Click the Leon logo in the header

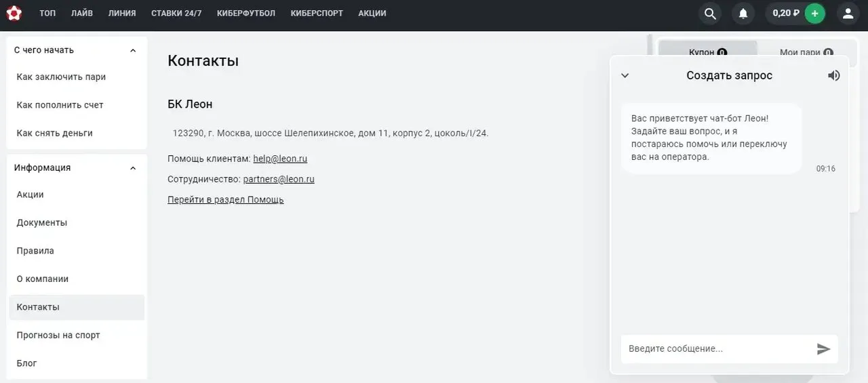pos(14,14)
